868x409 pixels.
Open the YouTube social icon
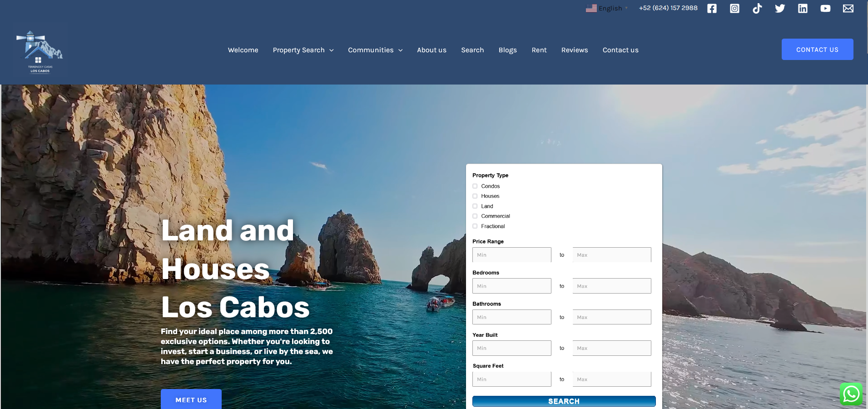(x=825, y=9)
